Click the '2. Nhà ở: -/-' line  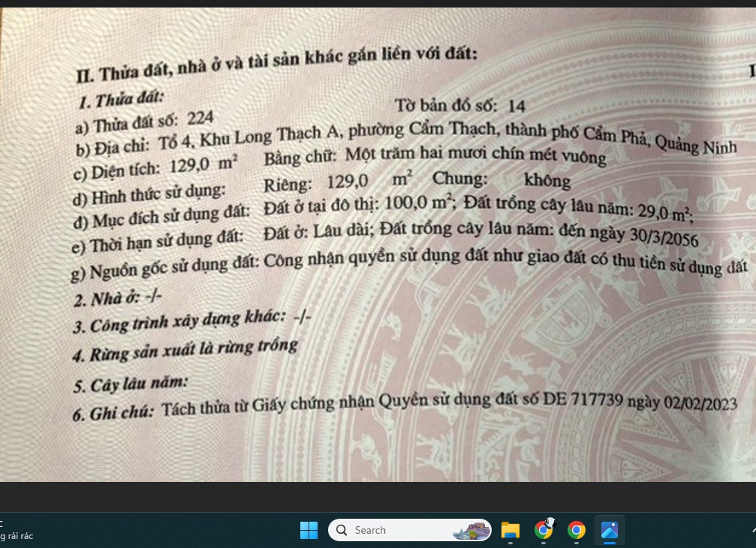point(117,298)
